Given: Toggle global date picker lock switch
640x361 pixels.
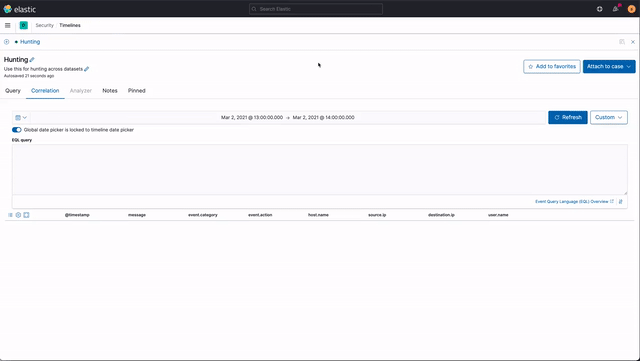Looking at the screenshot, I should pos(17,130).
